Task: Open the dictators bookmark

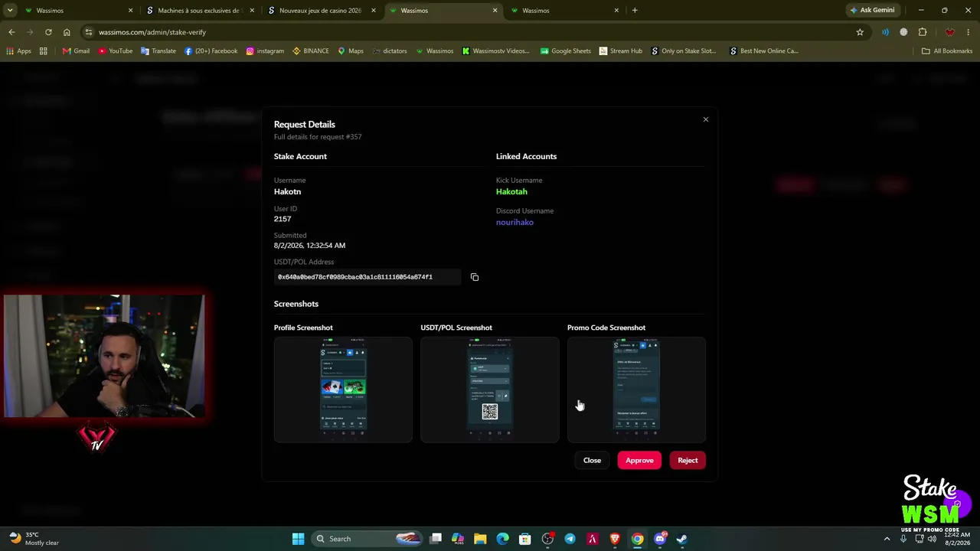Action: [x=390, y=51]
